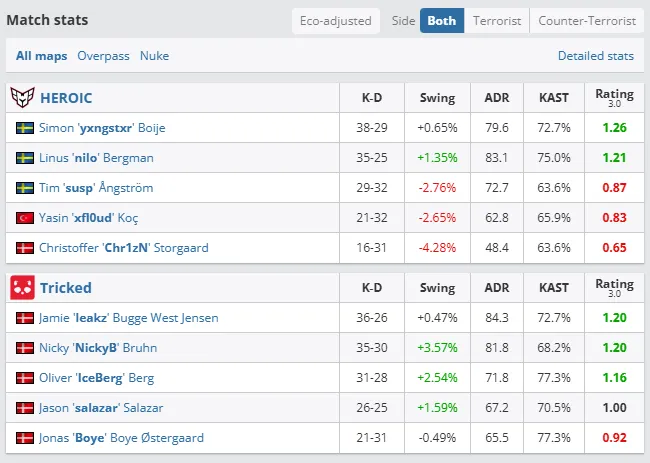
Task: Open the Nuke map tab
Action: [x=154, y=56]
